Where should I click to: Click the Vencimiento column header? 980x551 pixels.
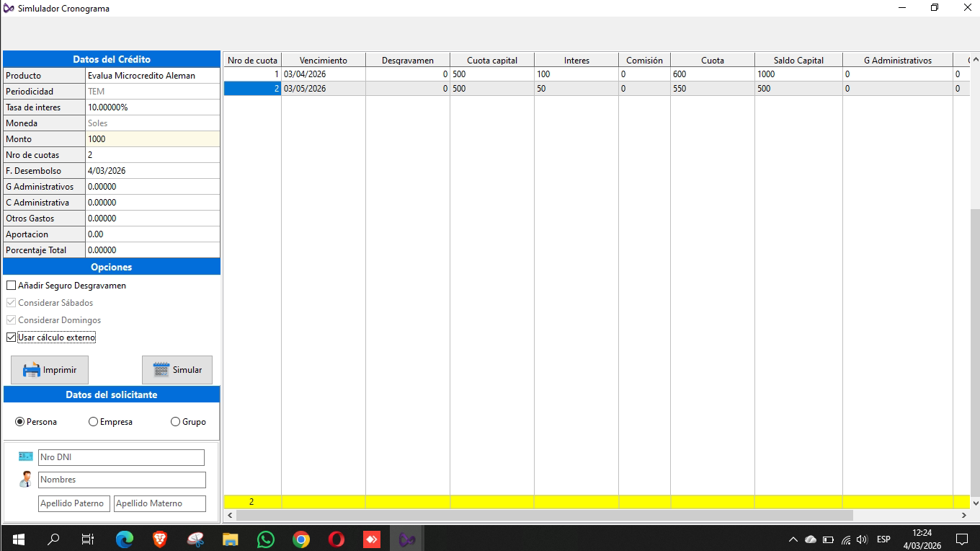coord(323,61)
